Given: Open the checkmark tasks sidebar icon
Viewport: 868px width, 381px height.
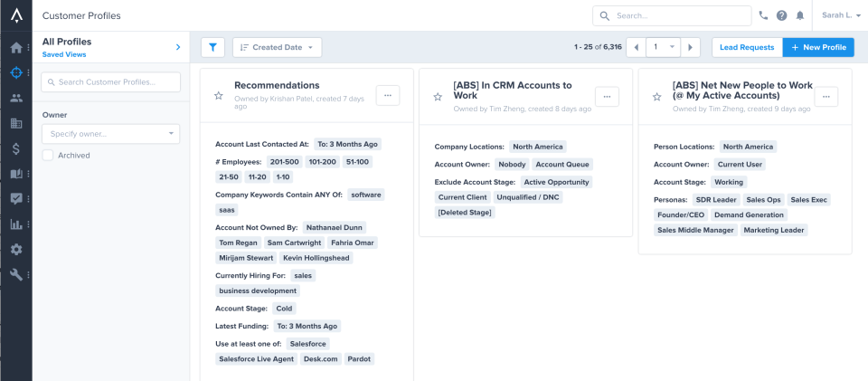Looking at the screenshot, I should point(16,199).
